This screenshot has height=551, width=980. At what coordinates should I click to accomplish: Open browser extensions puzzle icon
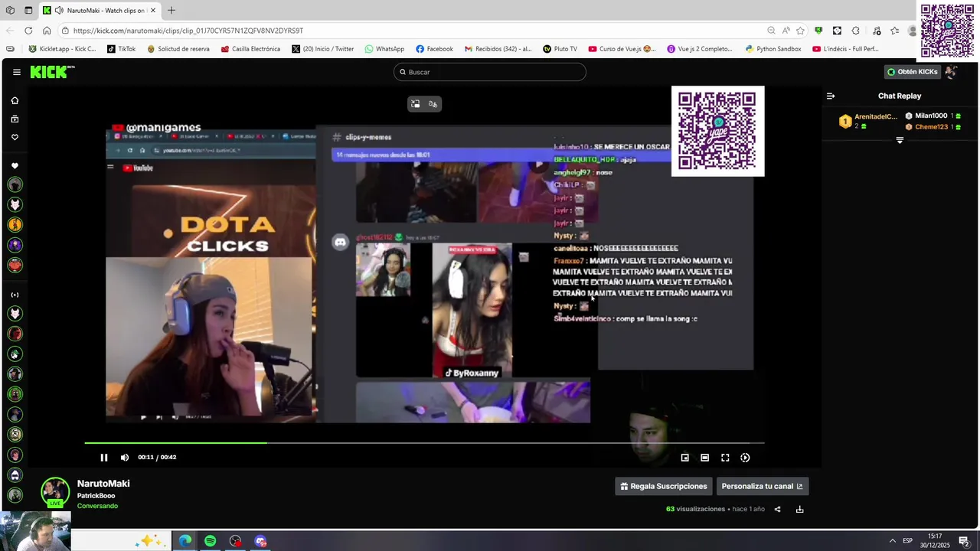855,31
